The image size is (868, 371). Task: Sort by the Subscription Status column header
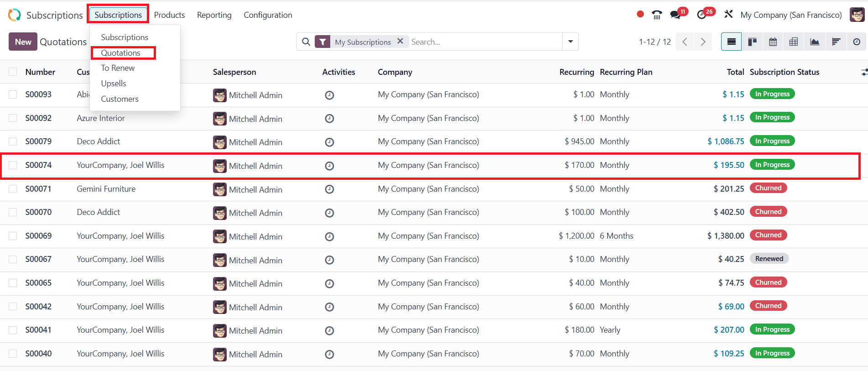pyautogui.click(x=785, y=72)
